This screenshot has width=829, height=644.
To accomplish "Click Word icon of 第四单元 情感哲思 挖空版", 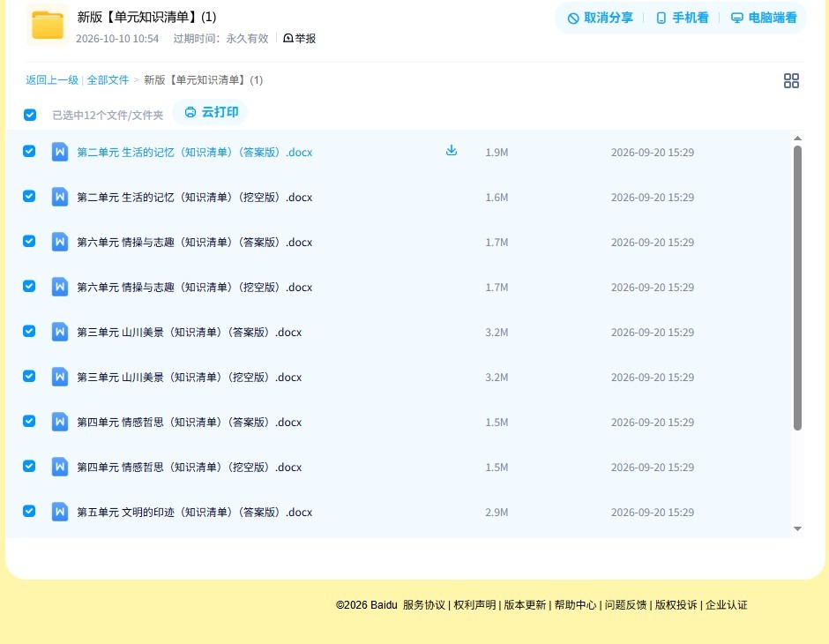I will tap(60, 467).
